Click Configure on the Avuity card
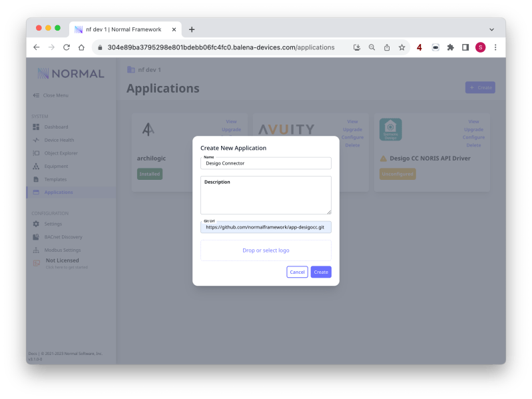Image resolution: width=532 pixels, height=399 pixels. click(x=352, y=137)
